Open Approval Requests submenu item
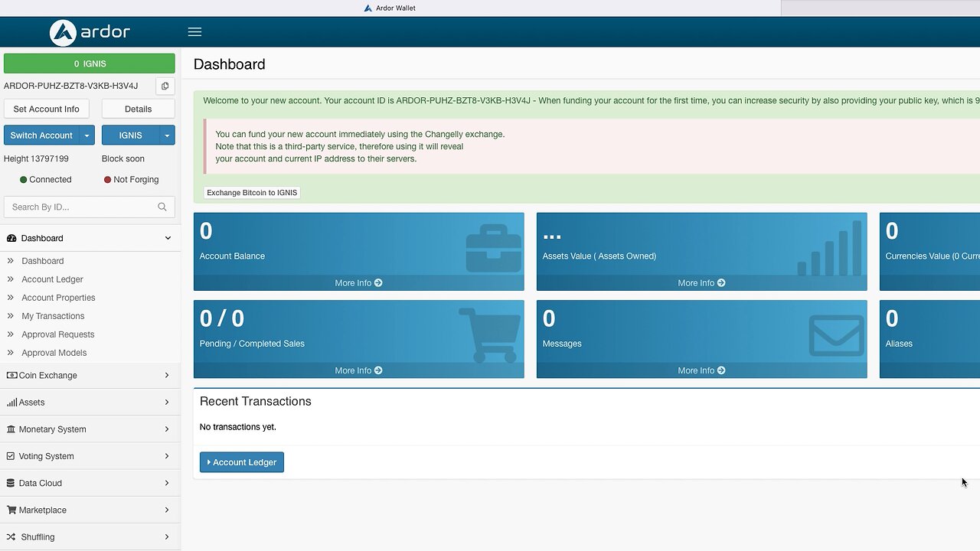The height and width of the screenshot is (551, 980). pyautogui.click(x=57, y=334)
